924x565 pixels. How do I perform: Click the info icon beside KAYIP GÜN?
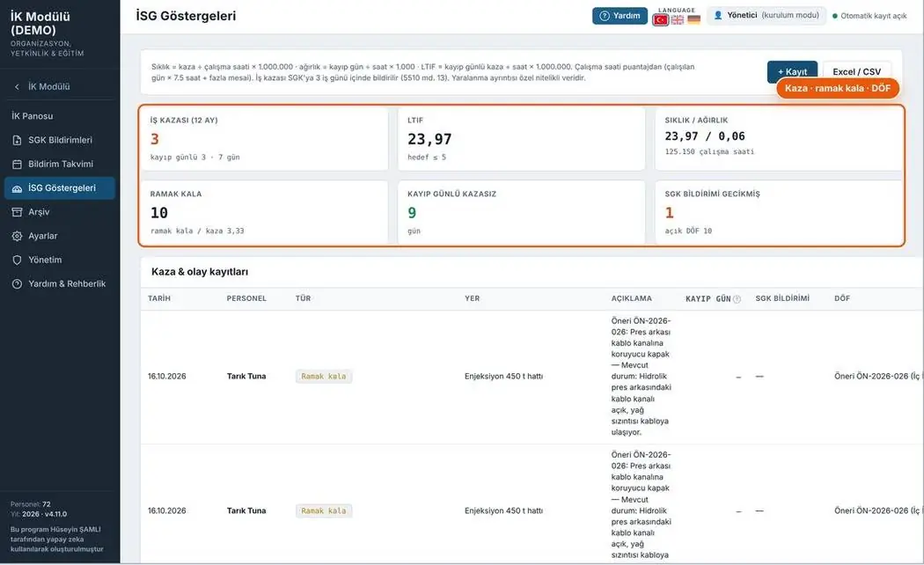point(737,299)
